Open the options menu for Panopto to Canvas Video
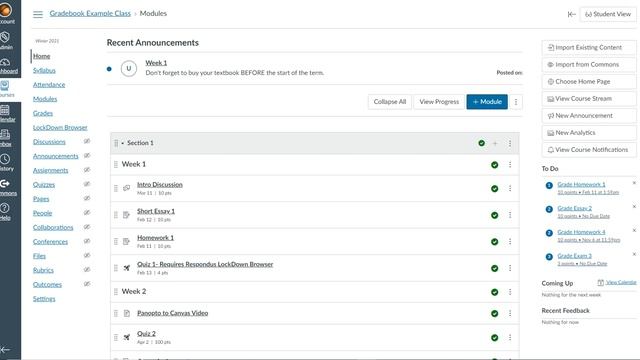The image size is (640, 360). 510,313
